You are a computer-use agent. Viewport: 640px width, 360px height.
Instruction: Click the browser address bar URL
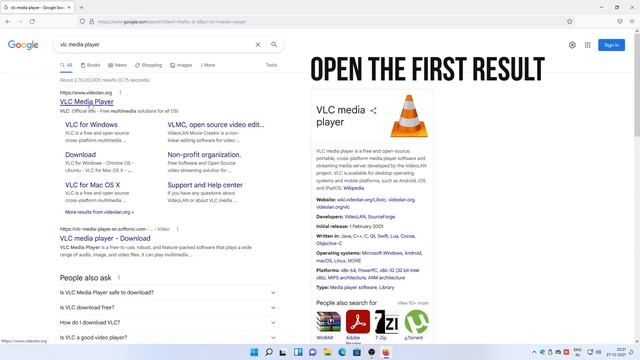pos(171,22)
